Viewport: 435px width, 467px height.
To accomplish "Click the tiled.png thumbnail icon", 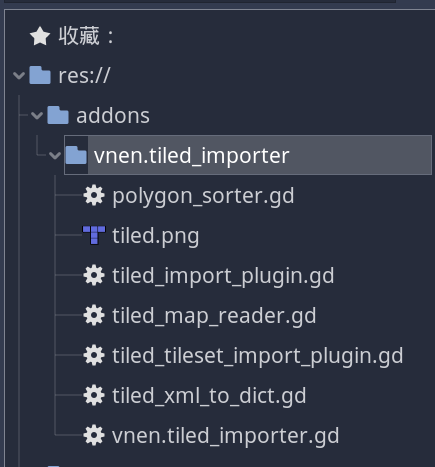I will pos(94,235).
